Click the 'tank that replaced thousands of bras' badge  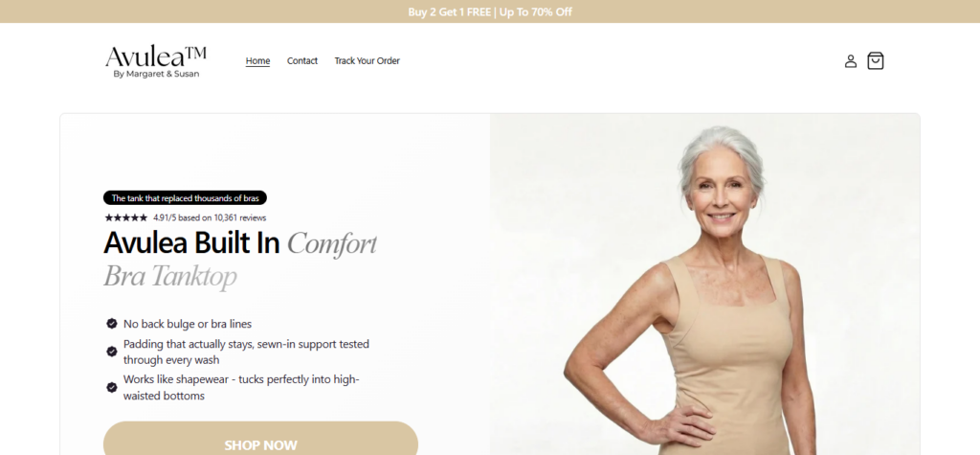(185, 197)
